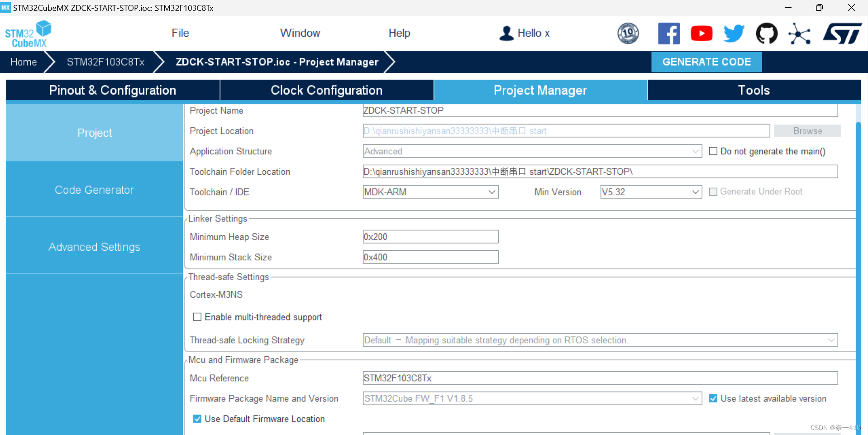Uncheck Use latest available version
The height and width of the screenshot is (435, 868).
713,398
